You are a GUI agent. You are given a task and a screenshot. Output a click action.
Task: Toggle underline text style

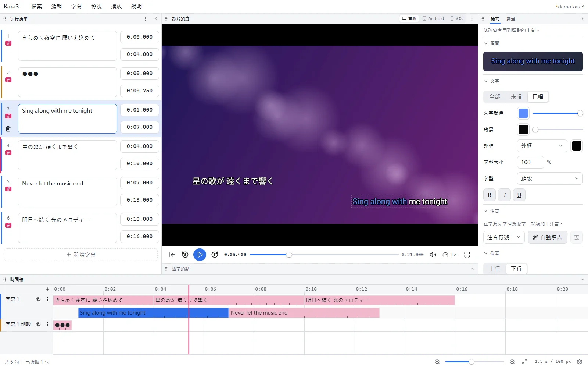(519, 195)
